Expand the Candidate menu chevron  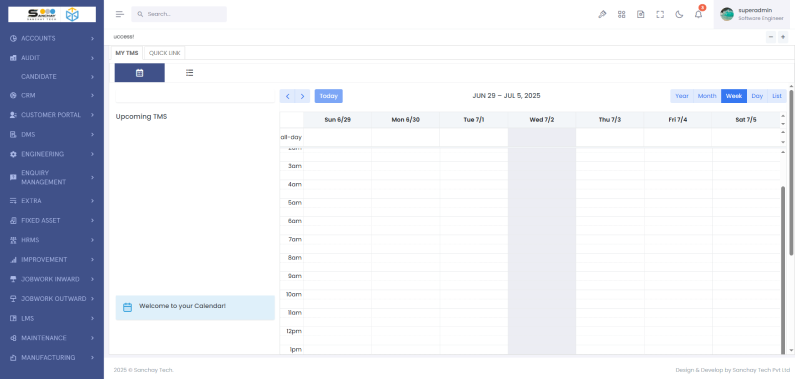(92, 77)
